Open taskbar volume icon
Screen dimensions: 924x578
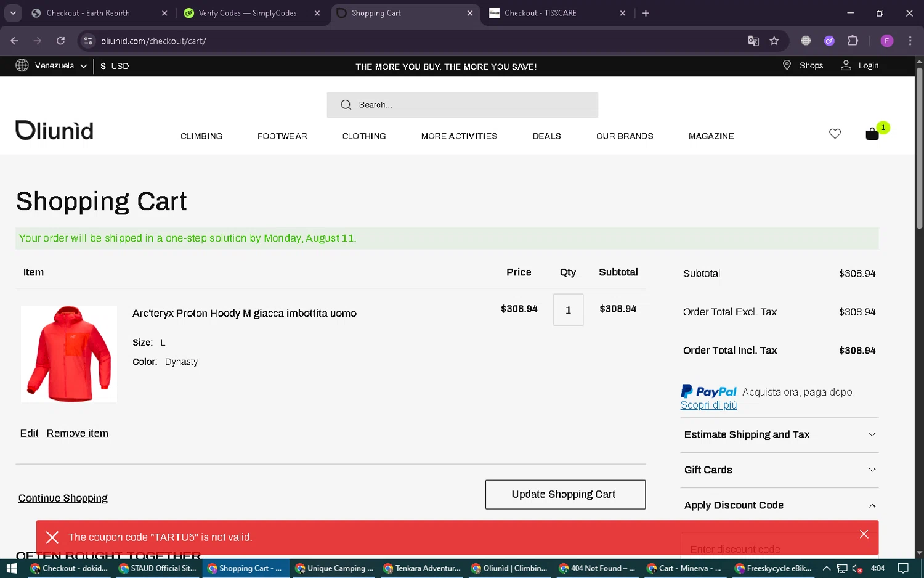point(857,568)
